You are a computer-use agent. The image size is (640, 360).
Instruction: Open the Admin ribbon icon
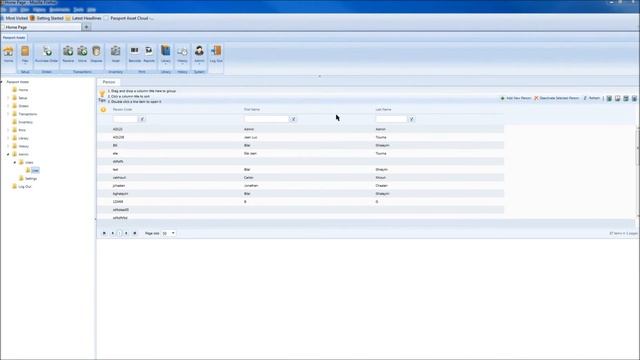click(x=199, y=54)
